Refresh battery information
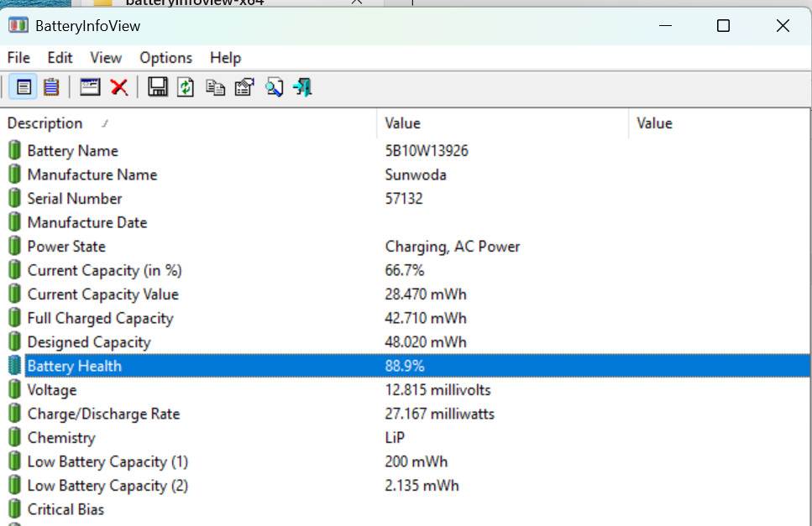 tap(186, 87)
